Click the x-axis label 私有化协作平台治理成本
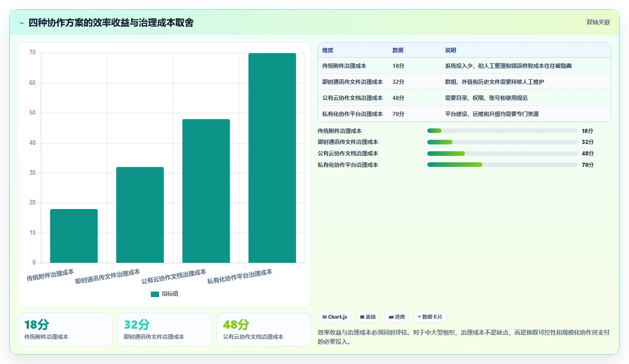Screen dimensions: 629x364 coord(240,276)
